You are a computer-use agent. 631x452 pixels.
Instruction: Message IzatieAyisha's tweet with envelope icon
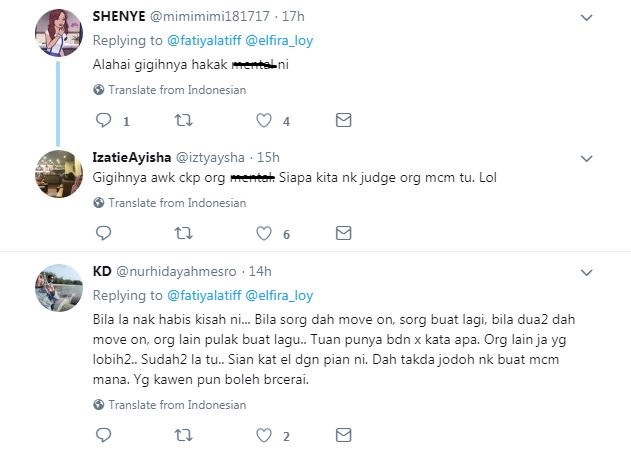pyautogui.click(x=343, y=233)
